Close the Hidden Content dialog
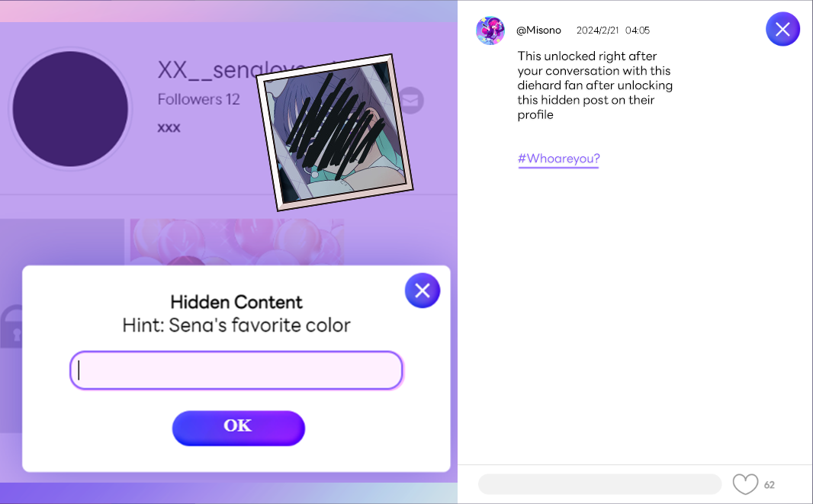 pyautogui.click(x=423, y=291)
